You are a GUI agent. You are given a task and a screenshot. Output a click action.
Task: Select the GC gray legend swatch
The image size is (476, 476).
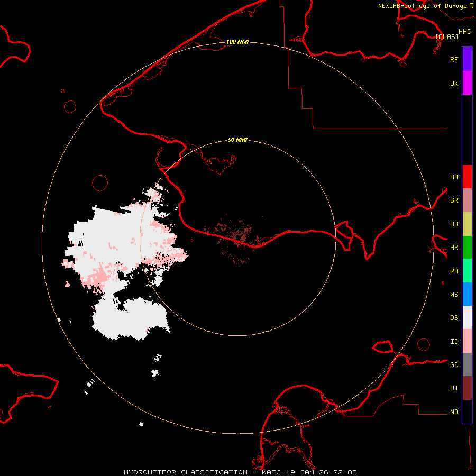pos(467,364)
